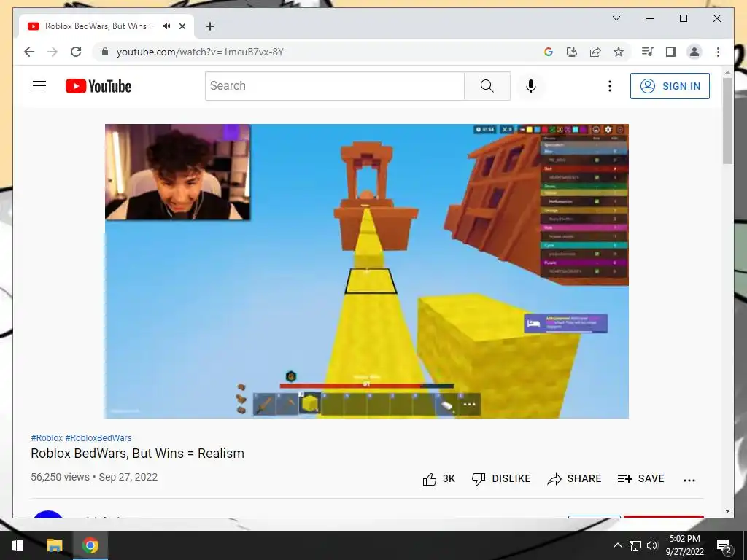Viewport: 747px width, 560px height.
Task: Open YouTube settings three-dot menu
Action: (x=609, y=86)
